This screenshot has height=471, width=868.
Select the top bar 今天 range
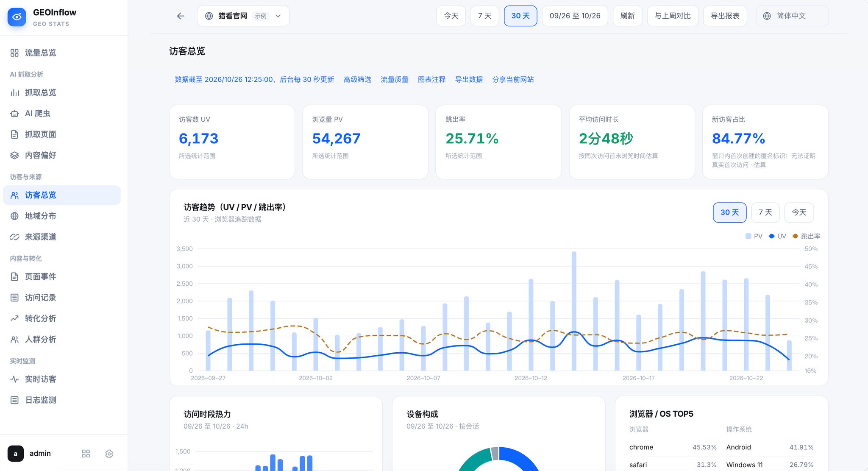tap(451, 16)
